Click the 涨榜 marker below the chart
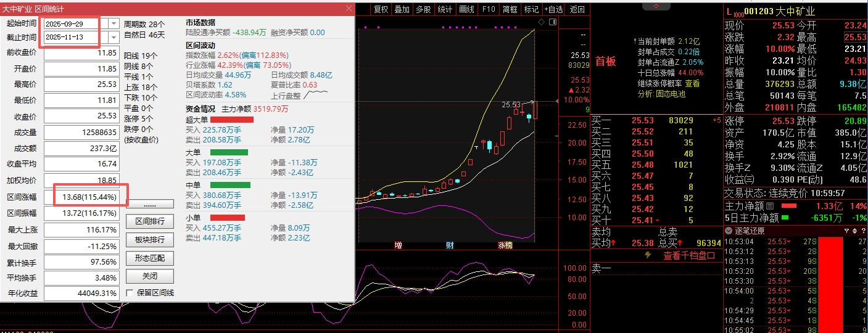 pyautogui.click(x=505, y=245)
